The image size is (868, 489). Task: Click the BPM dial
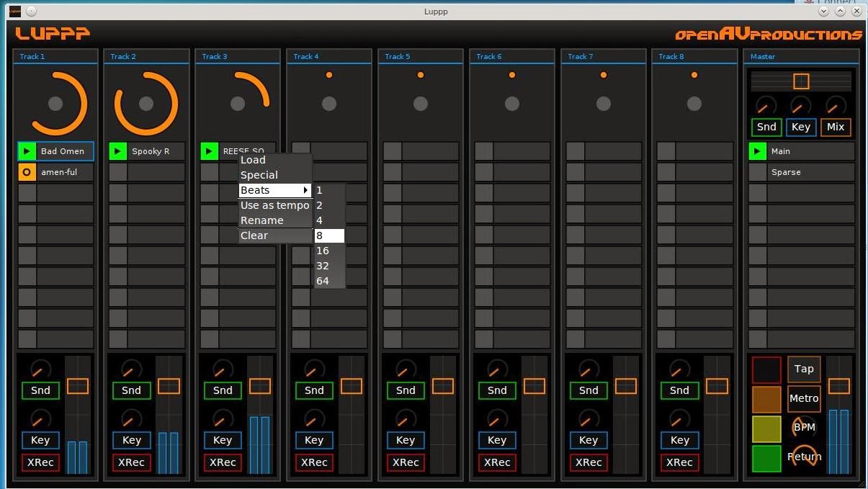click(x=804, y=426)
